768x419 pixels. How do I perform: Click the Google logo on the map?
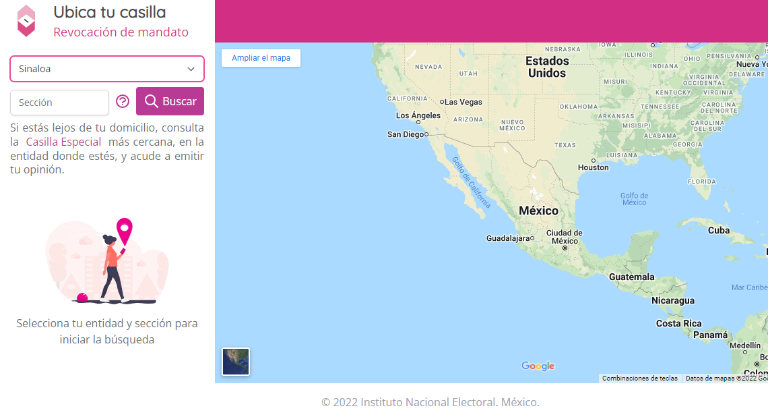click(537, 366)
